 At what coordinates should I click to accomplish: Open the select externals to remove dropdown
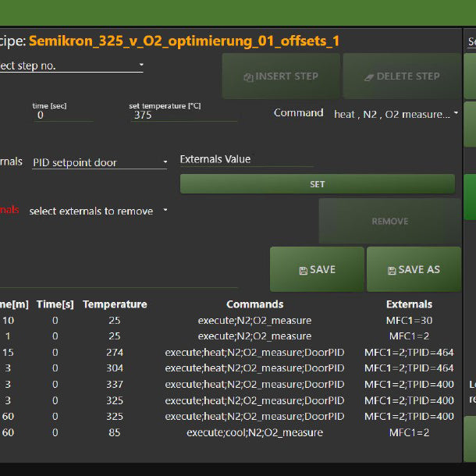tap(98, 211)
